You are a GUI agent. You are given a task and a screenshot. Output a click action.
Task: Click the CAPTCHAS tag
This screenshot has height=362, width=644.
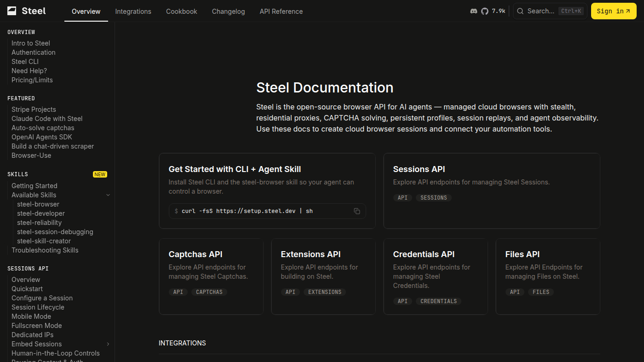(209, 292)
